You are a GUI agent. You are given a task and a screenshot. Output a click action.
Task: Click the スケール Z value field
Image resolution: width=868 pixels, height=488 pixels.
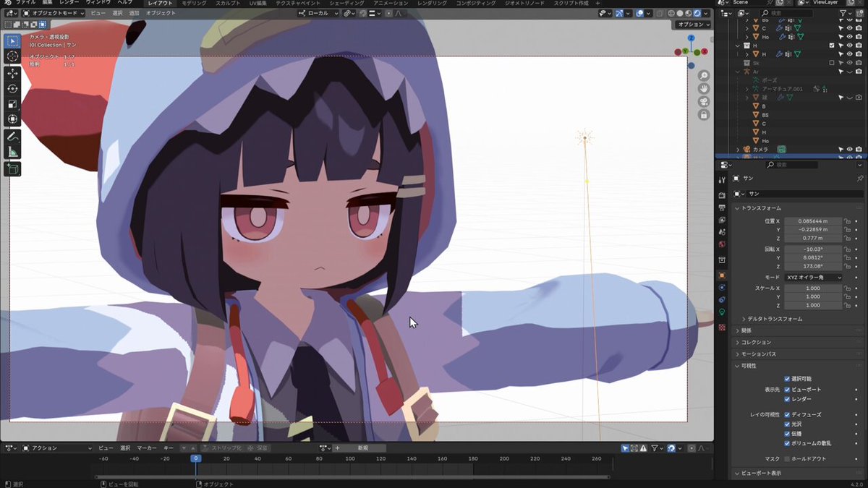(813, 305)
